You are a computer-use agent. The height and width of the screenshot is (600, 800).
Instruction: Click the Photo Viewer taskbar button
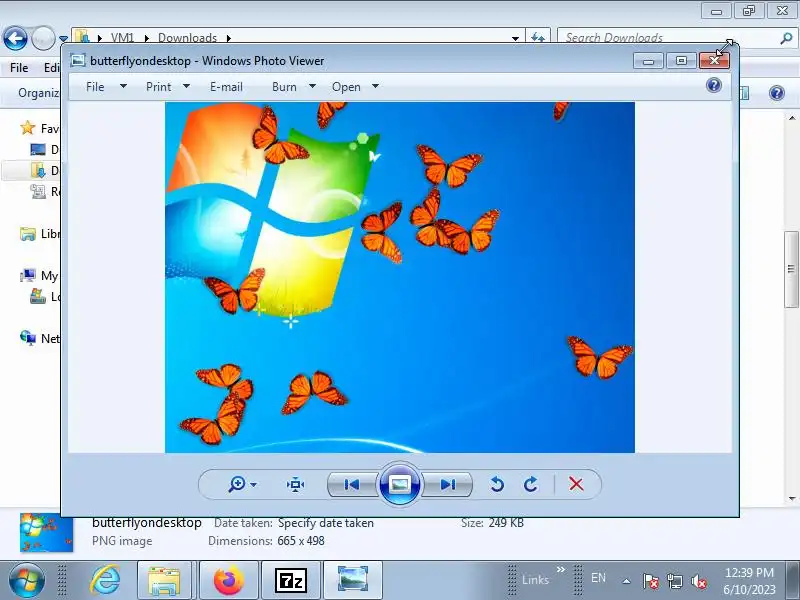353,581
